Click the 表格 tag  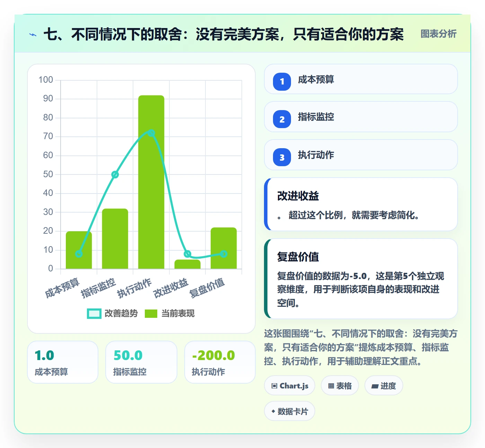pos(340,386)
